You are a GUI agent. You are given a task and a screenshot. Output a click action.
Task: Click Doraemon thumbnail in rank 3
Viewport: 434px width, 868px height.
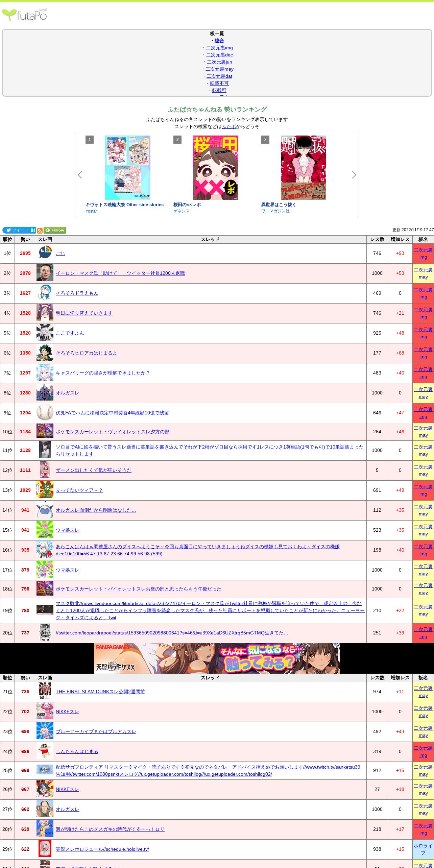pos(45,293)
